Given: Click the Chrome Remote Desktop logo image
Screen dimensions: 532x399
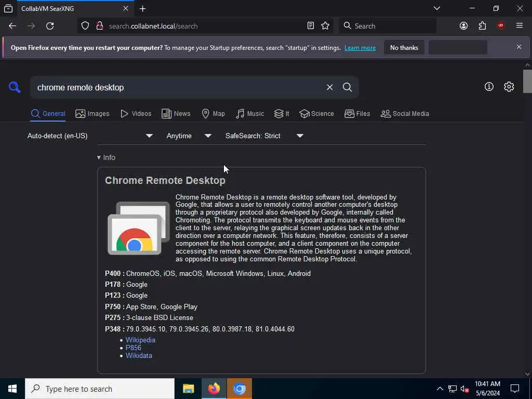Looking at the screenshot, I should [x=138, y=228].
